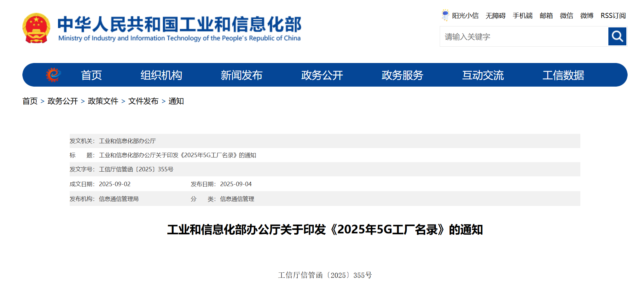Click the 无障碍 accessibility link
644x297 pixels.
pyautogui.click(x=495, y=16)
